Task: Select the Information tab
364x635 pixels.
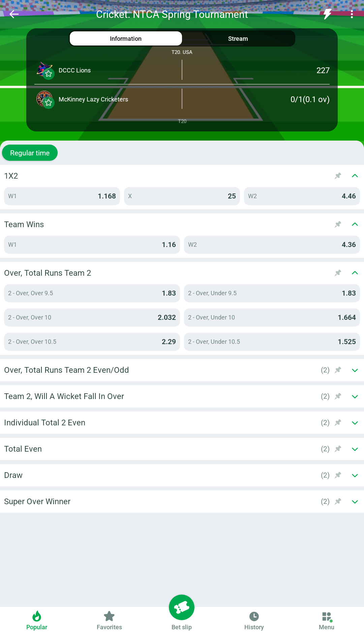Action: pyautogui.click(x=126, y=39)
